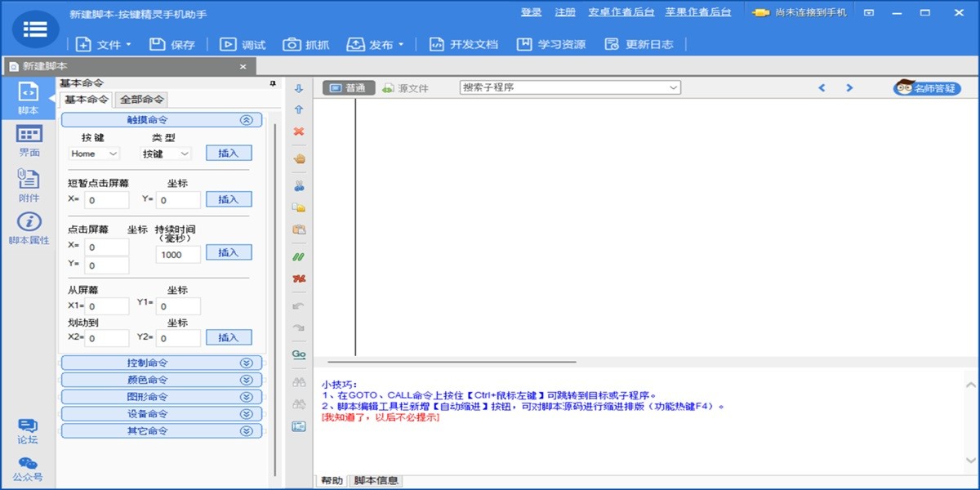Open the 脚本信息 tab at bottom
Screen dimensions: 980x490
[x=377, y=481]
